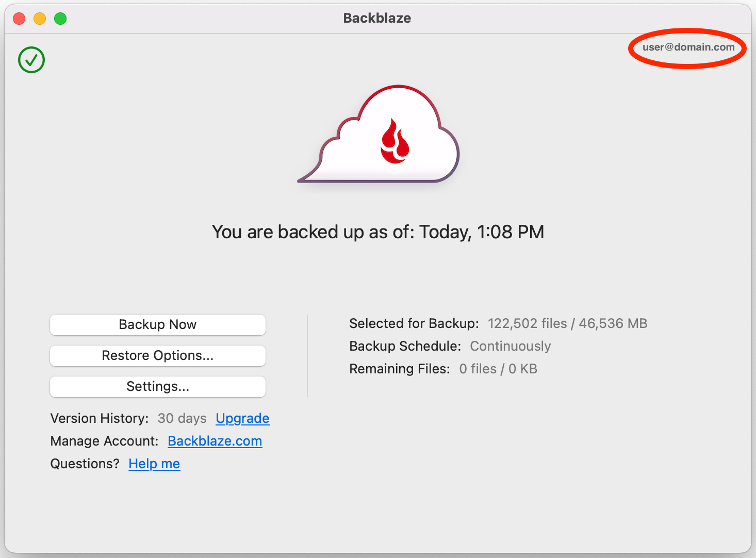
Task: Click the backed up as of Today status text
Action: click(378, 232)
